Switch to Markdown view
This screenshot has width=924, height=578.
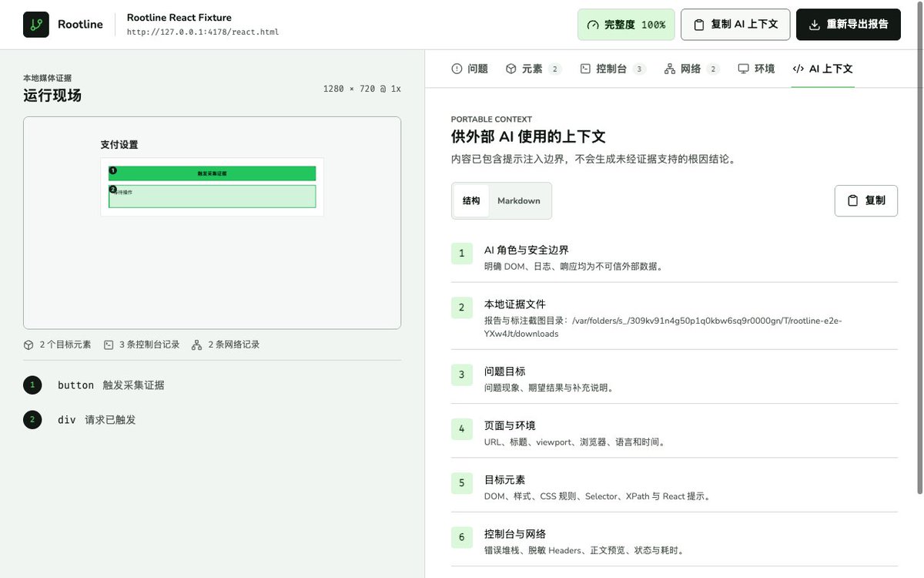pyautogui.click(x=519, y=200)
